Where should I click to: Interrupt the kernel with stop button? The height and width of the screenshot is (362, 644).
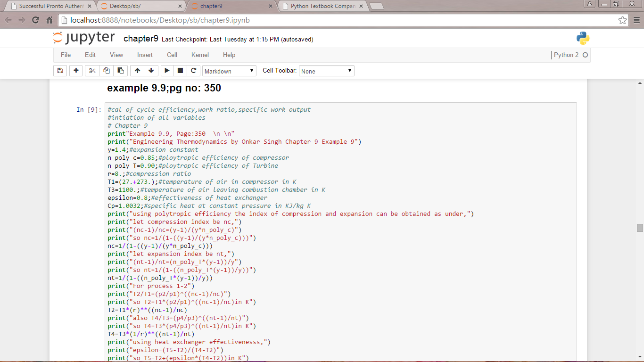pyautogui.click(x=180, y=71)
